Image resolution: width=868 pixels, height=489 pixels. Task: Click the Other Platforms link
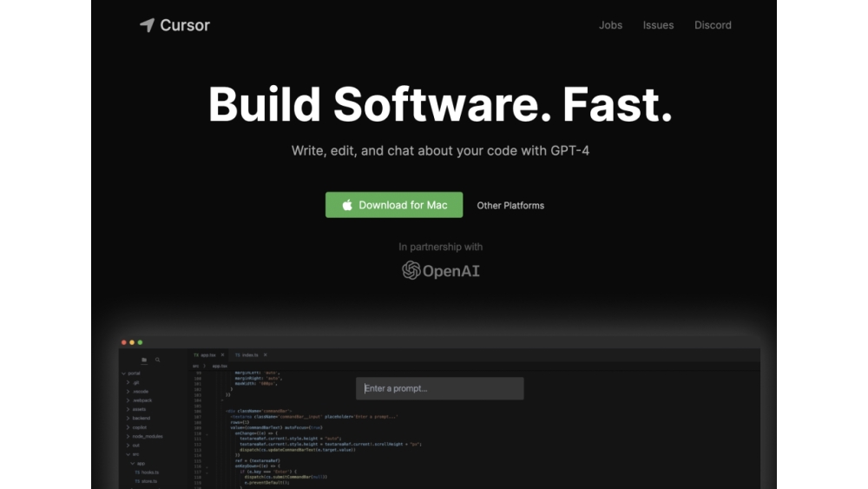coord(510,206)
